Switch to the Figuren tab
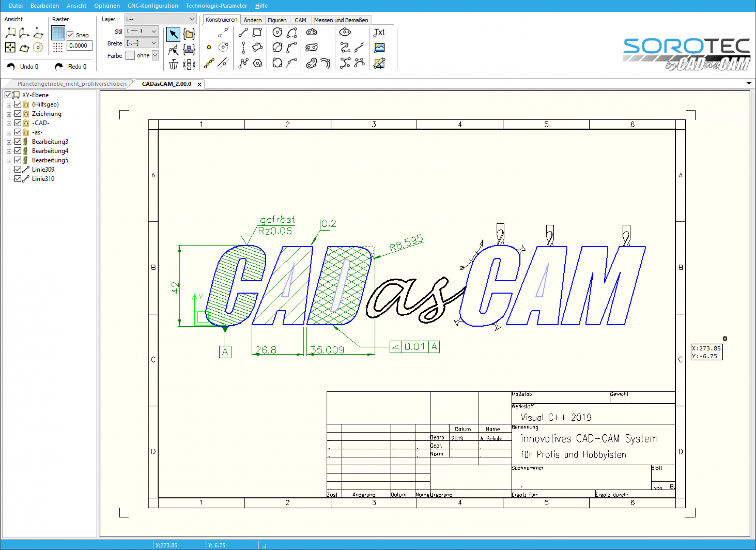 tap(277, 20)
